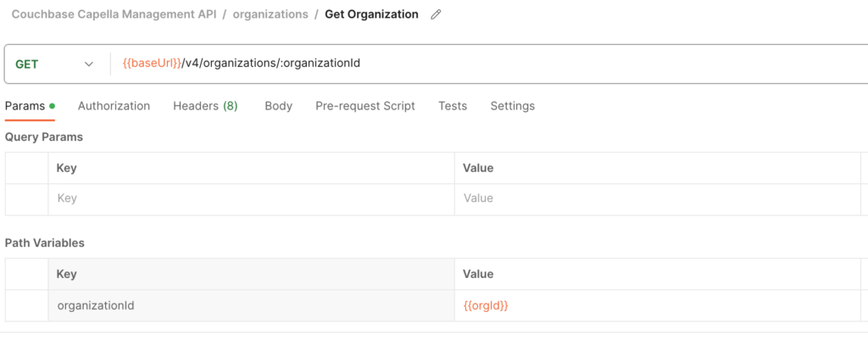Click the Path Variables section heading
The height and width of the screenshot is (340, 868).
(x=45, y=242)
